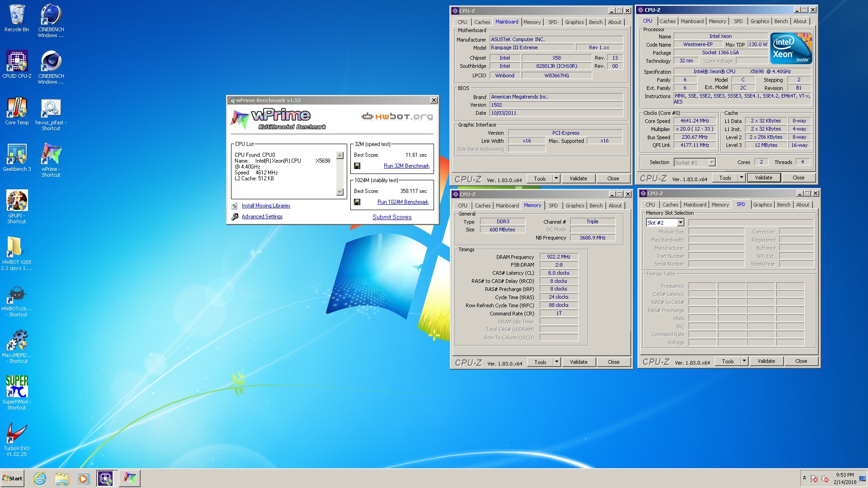Open the Socket #1 selection dropdown

click(712, 163)
